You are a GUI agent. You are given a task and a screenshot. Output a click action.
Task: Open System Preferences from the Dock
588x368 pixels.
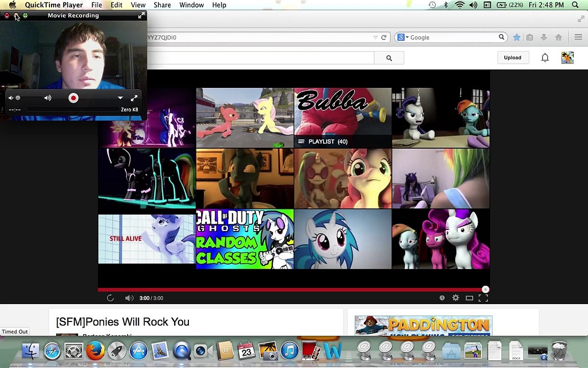click(74, 352)
